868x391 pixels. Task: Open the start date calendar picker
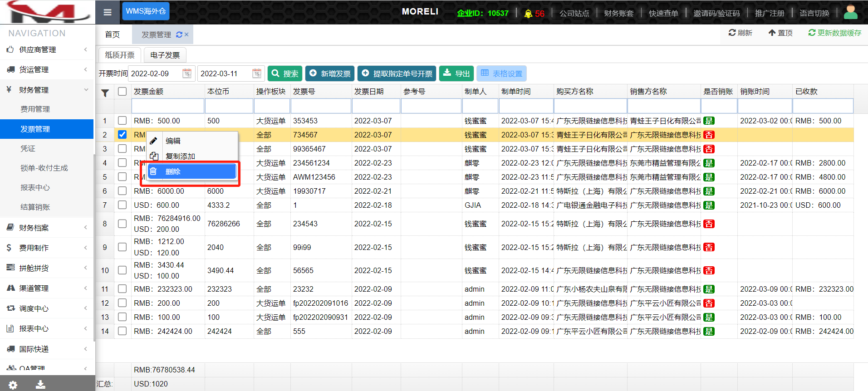[x=186, y=73]
